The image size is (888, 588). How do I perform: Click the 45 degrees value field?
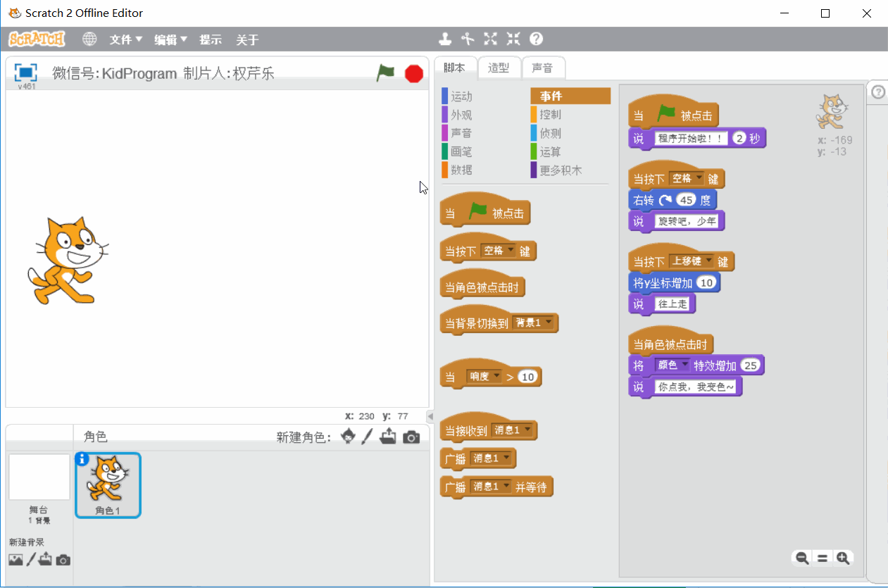[686, 200]
